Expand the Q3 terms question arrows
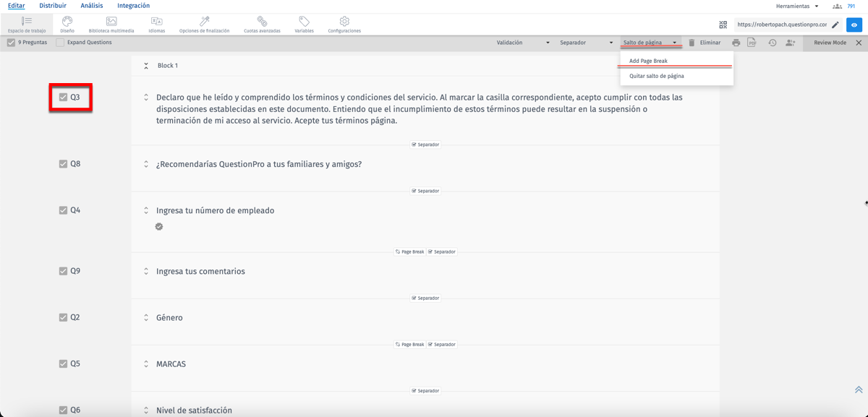868x417 pixels. click(x=146, y=97)
